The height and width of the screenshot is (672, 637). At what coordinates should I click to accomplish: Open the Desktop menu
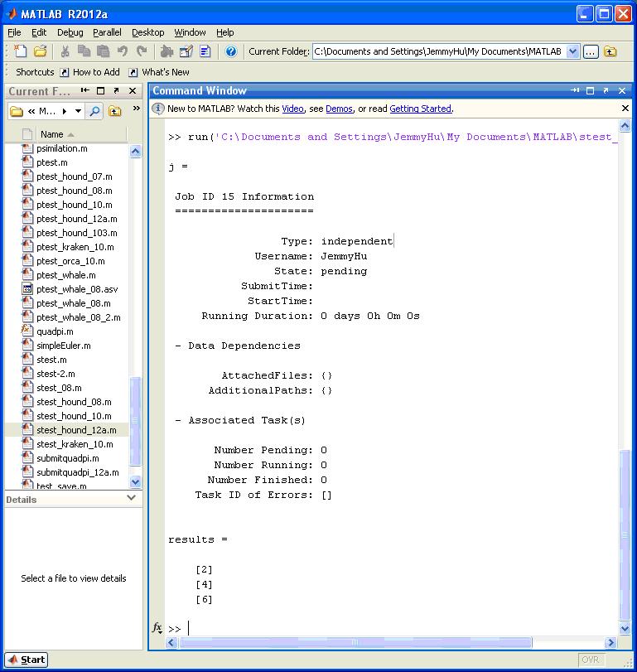[147, 32]
